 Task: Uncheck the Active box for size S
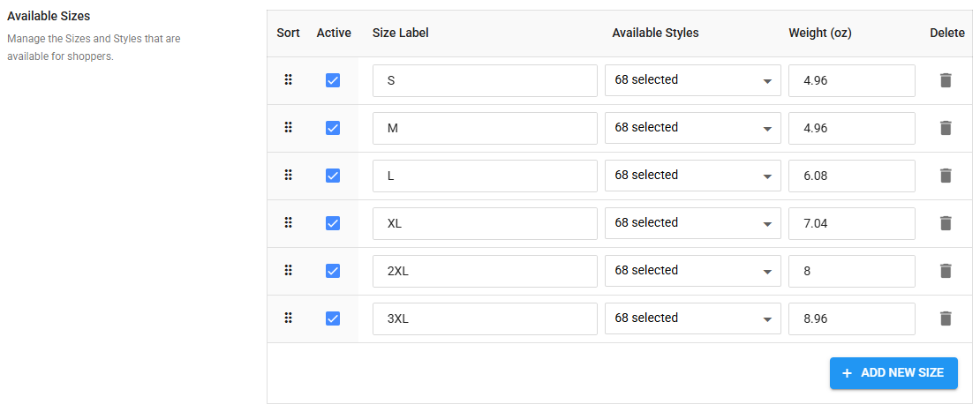333,80
